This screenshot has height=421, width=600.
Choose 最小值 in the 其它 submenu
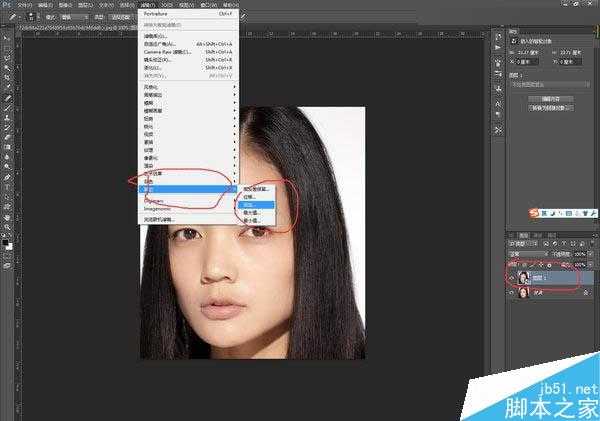[x=257, y=220]
